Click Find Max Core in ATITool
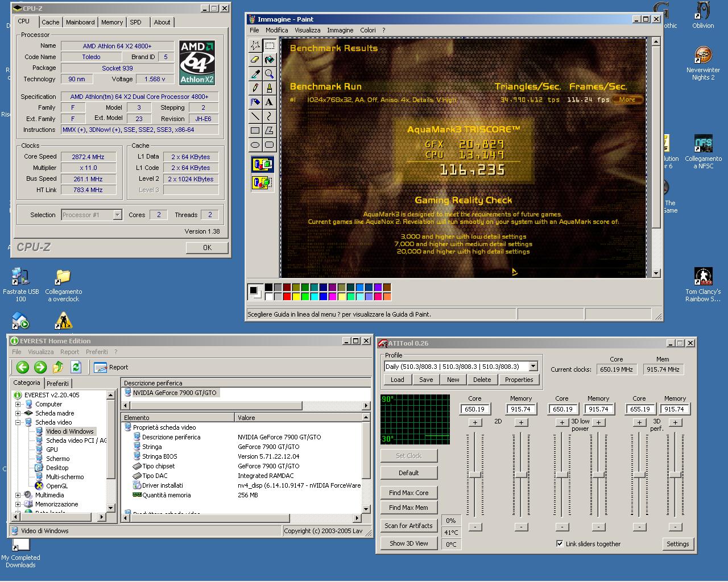 (409, 493)
